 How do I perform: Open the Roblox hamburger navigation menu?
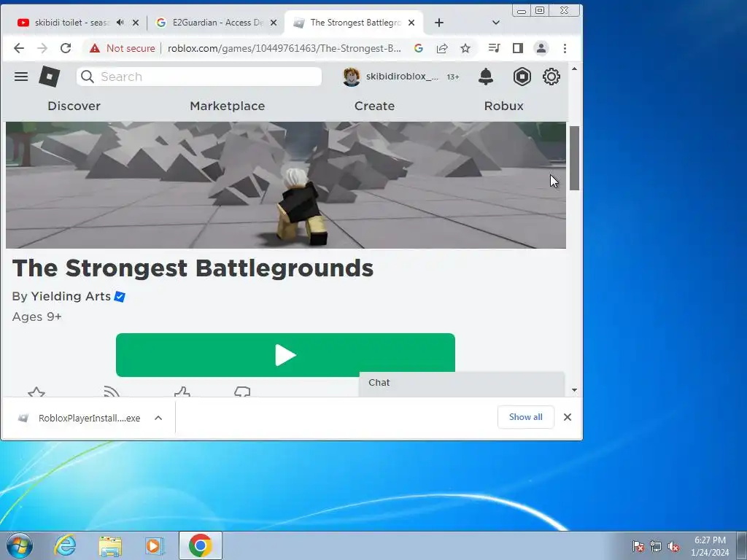(x=21, y=77)
